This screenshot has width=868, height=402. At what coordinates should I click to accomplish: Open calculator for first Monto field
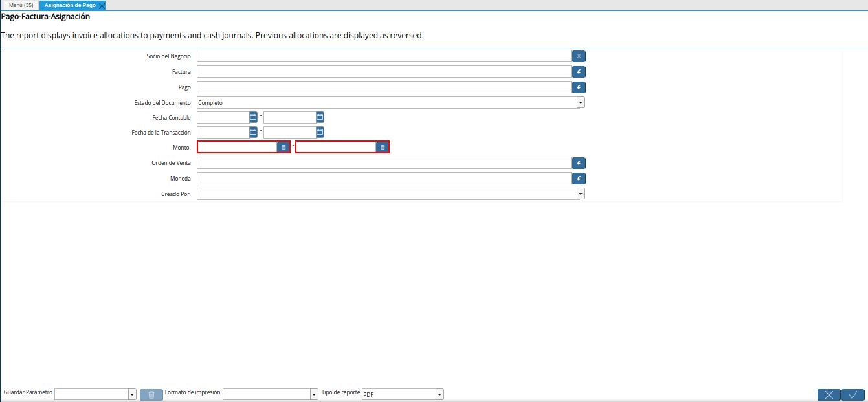283,148
